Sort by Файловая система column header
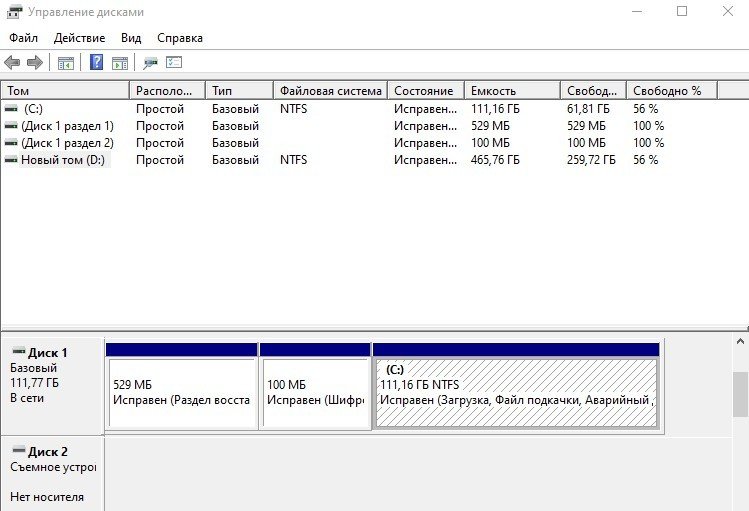 (x=331, y=90)
